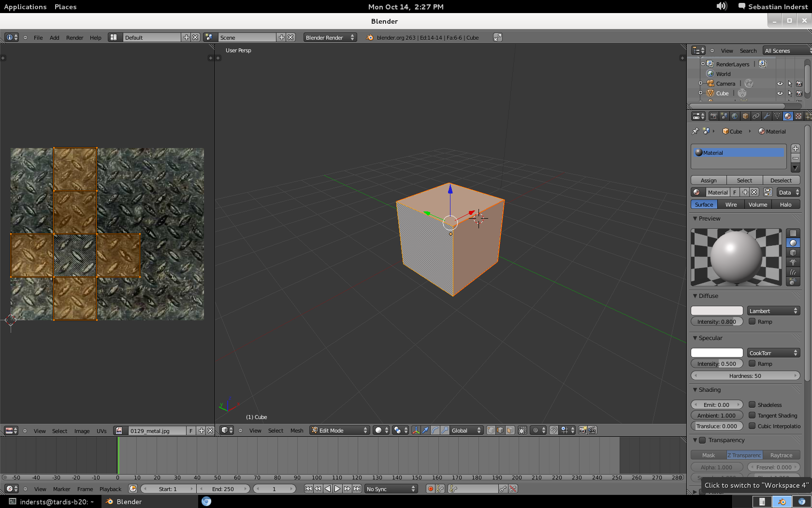812x508 pixels.
Task: Open the Edit Mode dropdown
Action: (x=340, y=430)
